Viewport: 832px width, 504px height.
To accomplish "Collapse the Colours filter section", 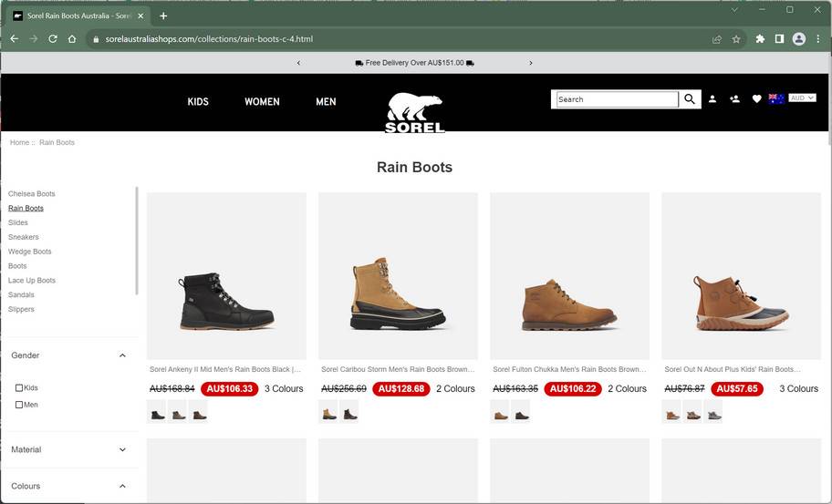I will click(x=122, y=487).
